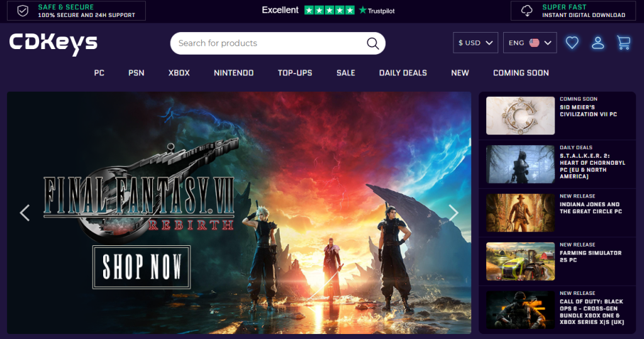Go to DAILY DEALS page
This screenshot has width=644, height=339.
[403, 73]
